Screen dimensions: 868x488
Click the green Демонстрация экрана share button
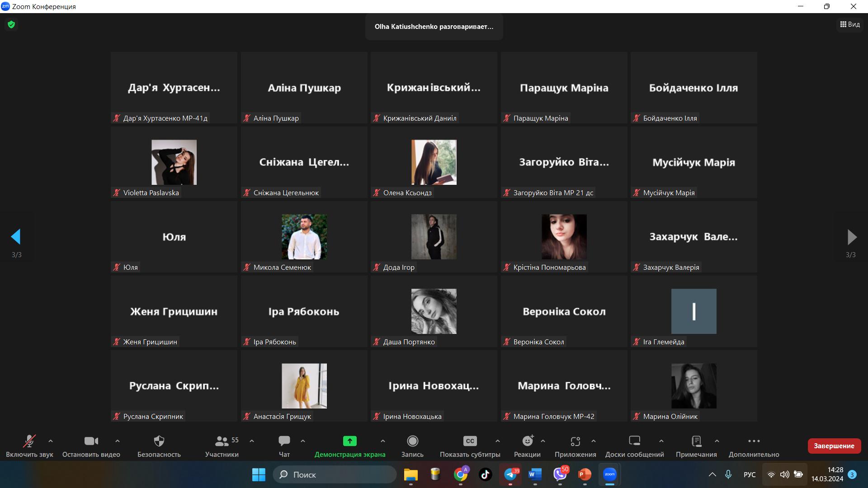coord(349,441)
